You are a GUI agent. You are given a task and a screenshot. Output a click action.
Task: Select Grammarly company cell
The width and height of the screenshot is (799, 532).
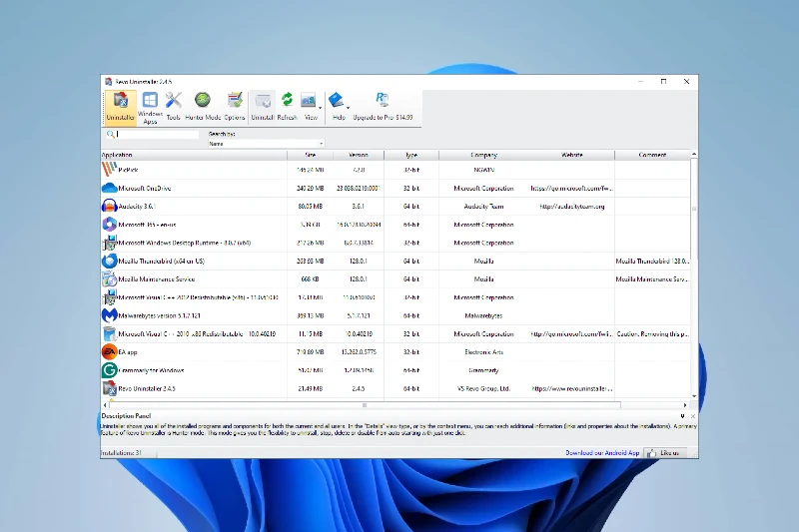pyautogui.click(x=483, y=370)
